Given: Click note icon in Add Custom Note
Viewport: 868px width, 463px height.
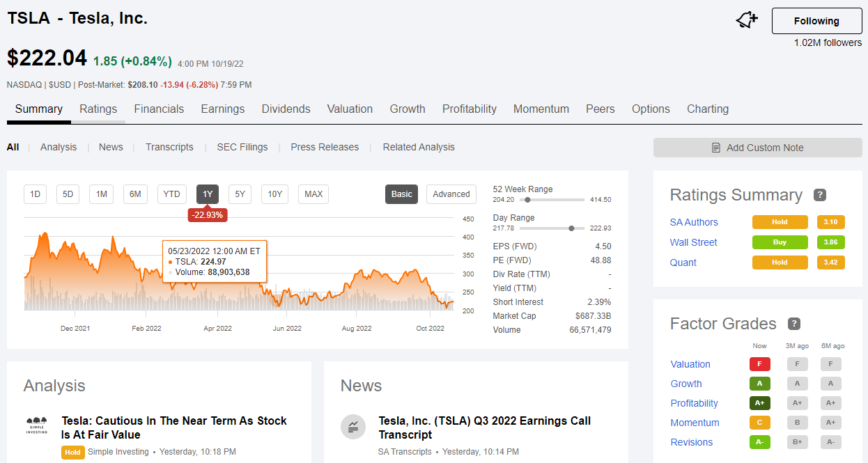Looking at the screenshot, I should tap(716, 148).
